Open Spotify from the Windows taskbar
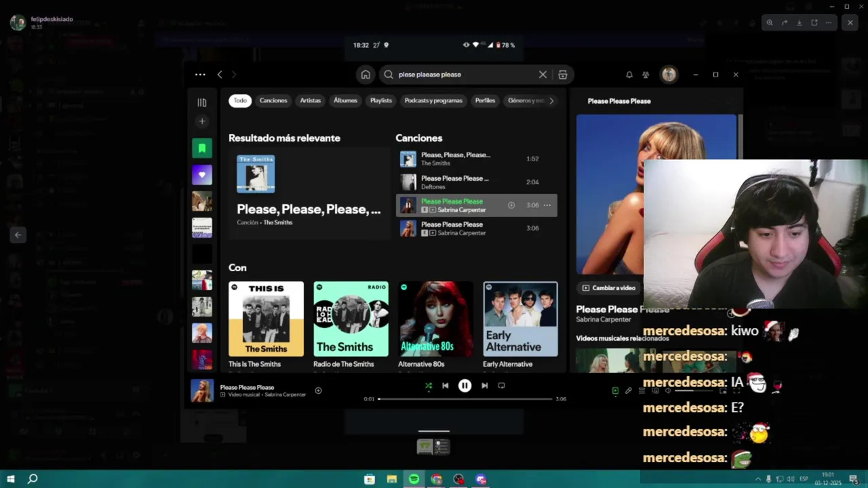The height and width of the screenshot is (488, 868). [x=414, y=479]
